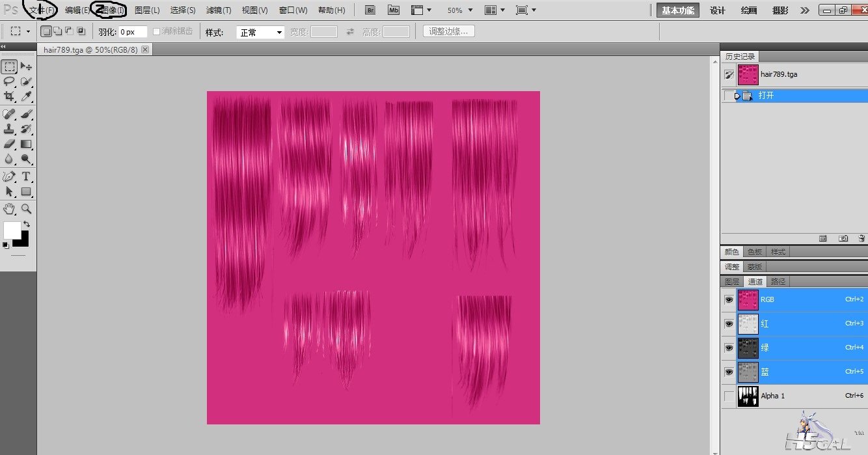Open the 滤镜(T) menu

tap(219, 10)
